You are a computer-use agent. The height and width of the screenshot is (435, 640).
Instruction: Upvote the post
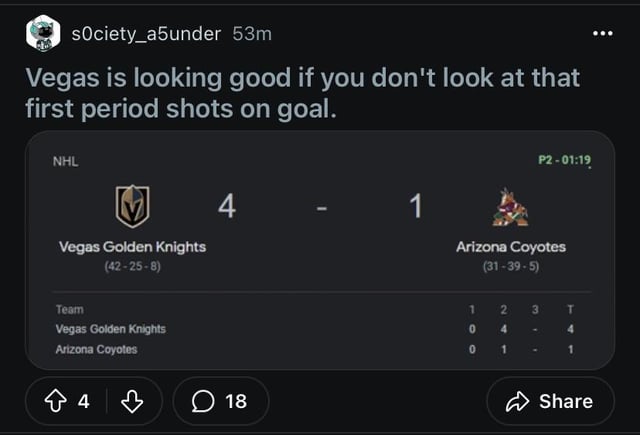coord(56,401)
